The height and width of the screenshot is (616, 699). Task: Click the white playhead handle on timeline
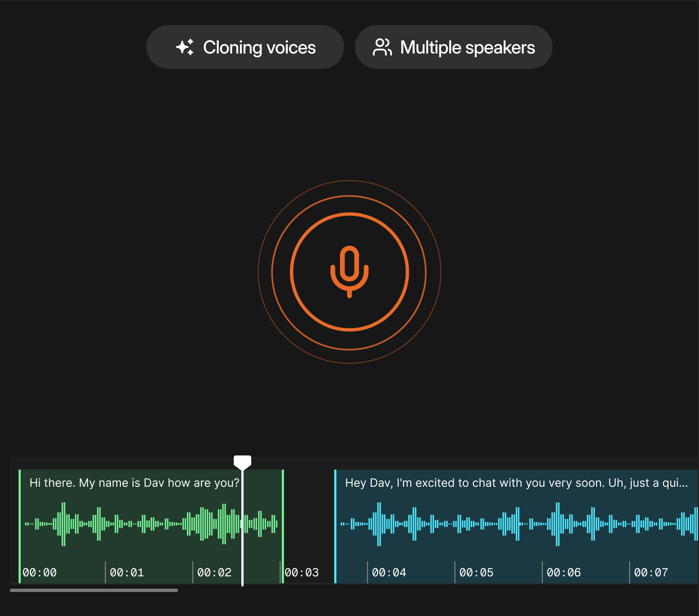[242, 462]
